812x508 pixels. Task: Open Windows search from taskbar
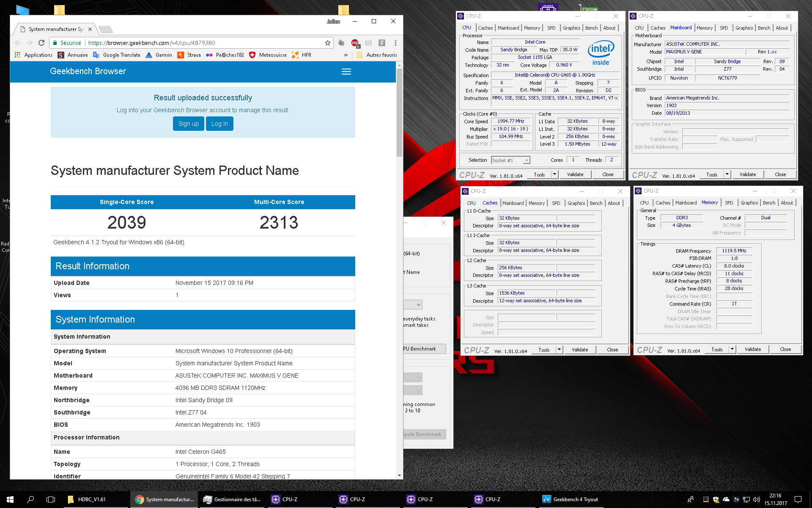coord(30,500)
